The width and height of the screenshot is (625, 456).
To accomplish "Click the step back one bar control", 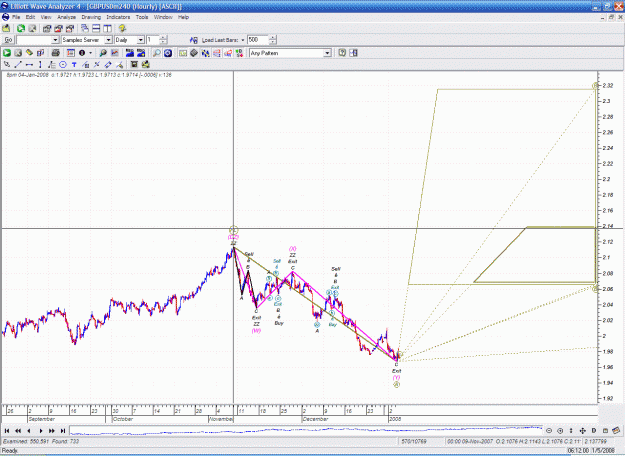I will (29, 430).
